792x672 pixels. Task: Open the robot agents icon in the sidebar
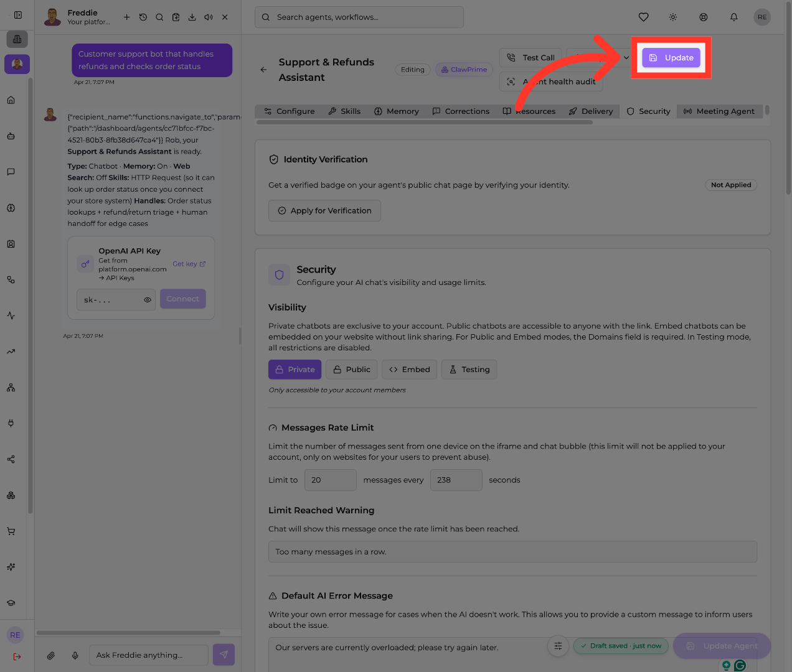[11, 136]
